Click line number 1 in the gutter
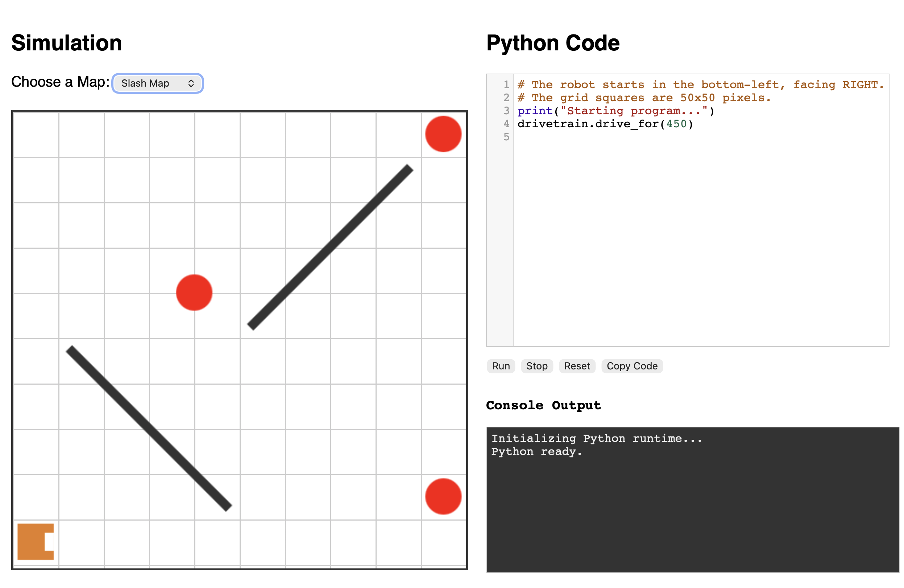The width and height of the screenshot is (904, 588). click(x=506, y=85)
